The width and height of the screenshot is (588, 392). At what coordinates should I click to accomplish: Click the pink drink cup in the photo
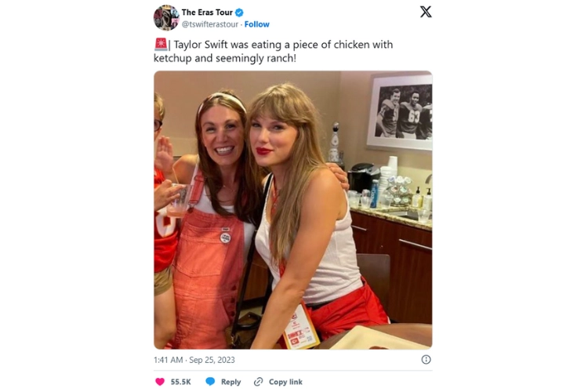[x=177, y=201]
